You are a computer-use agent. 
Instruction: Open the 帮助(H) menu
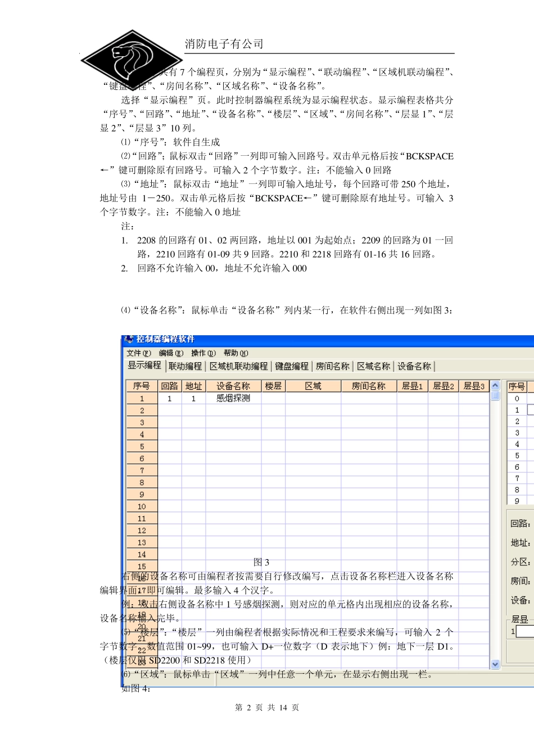coord(236,353)
